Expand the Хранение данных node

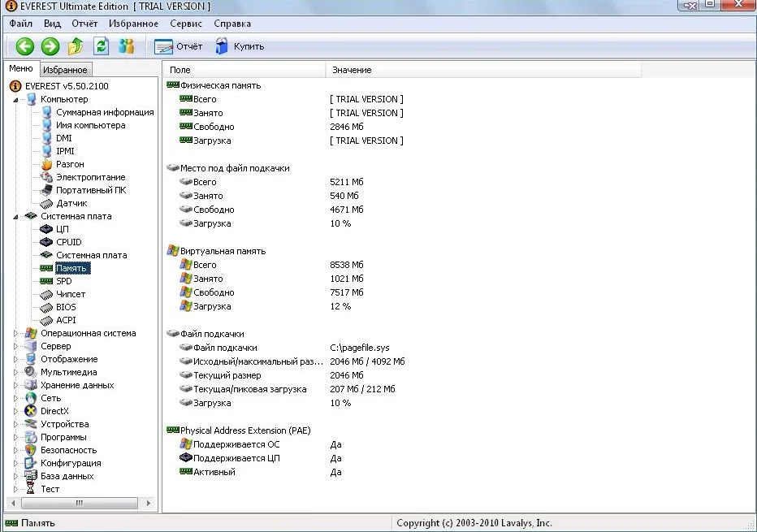[15, 385]
